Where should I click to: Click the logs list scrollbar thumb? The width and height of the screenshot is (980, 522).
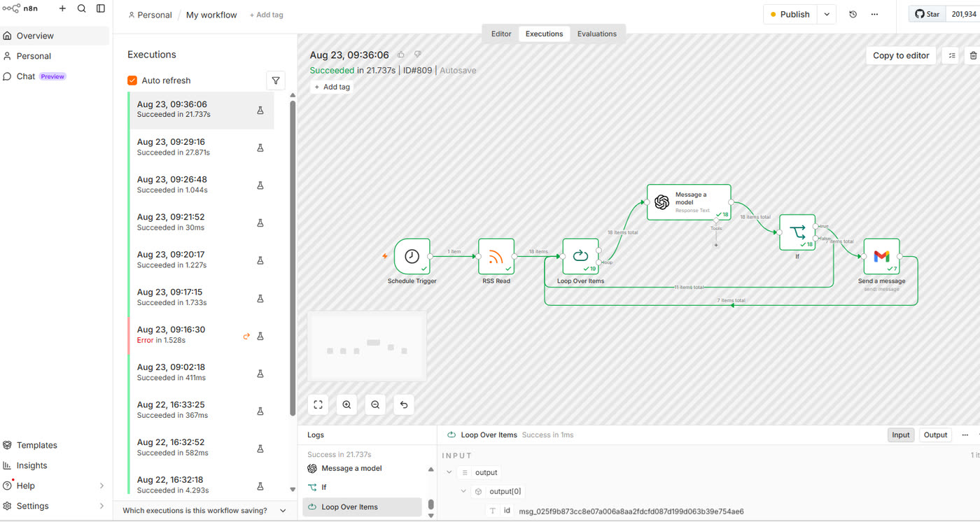tap(431, 504)
